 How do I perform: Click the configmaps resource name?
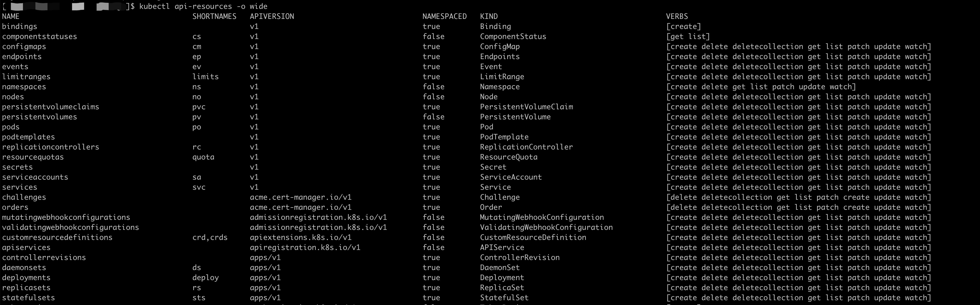coord(24,47)
